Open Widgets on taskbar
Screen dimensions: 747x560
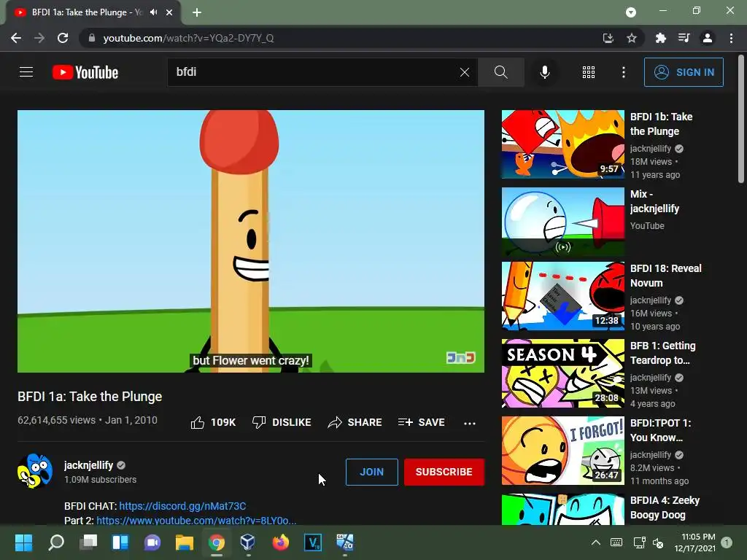[120, 542]
